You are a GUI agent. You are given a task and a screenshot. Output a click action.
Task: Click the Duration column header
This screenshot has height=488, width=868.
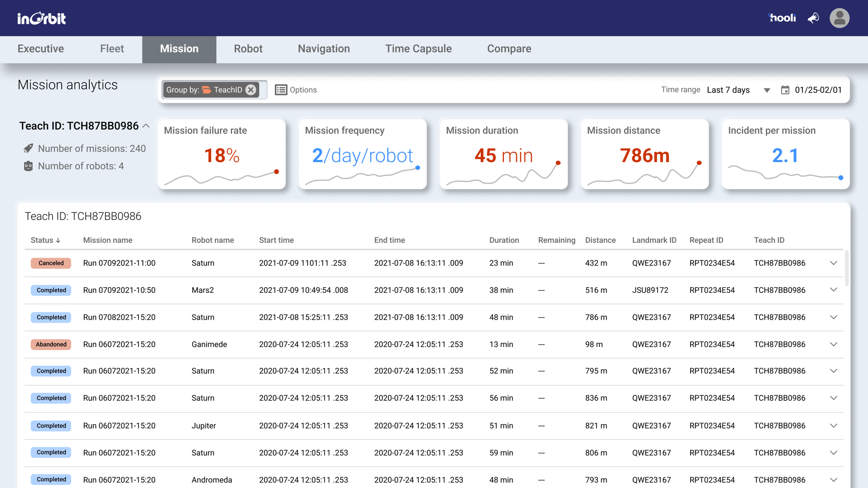click(x=504, y=240)
